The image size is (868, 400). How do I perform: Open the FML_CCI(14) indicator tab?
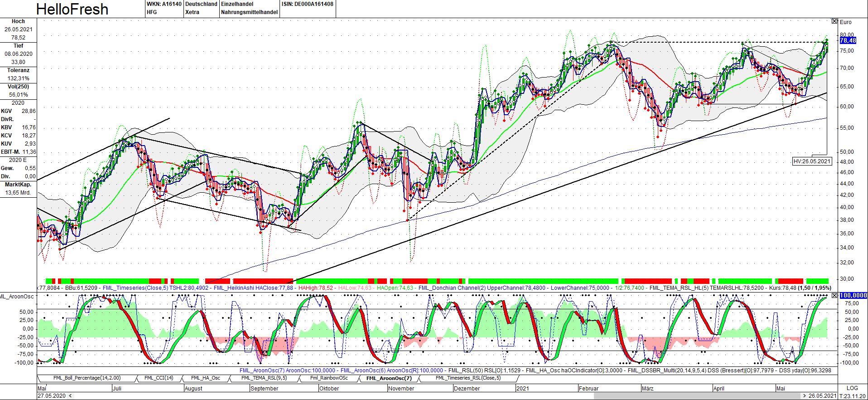[x=159, y=378]
